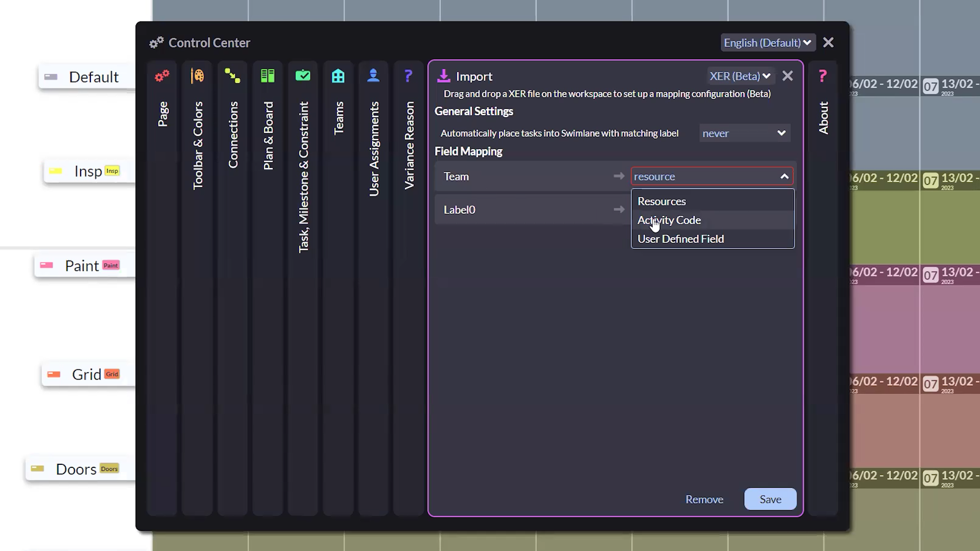Select the Plan & Board tab label
The width and height of the screenshot is (980, 551).
click(268, 136)
